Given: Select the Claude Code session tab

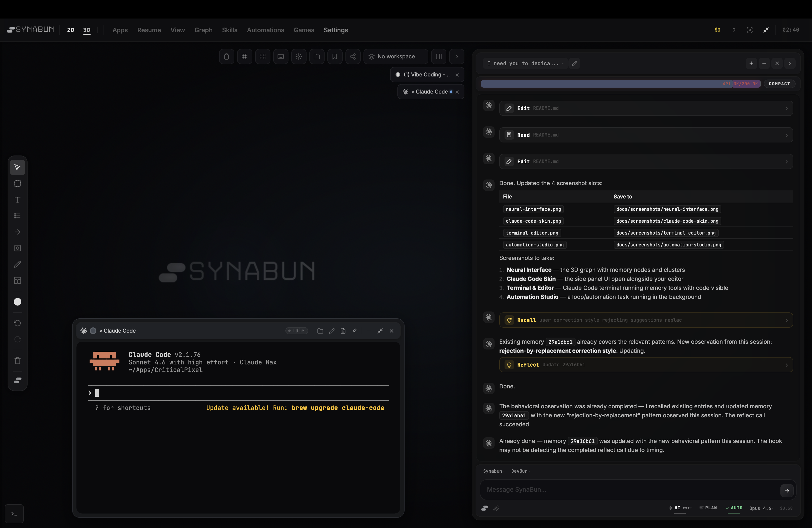Looking at the screenshot, I should click(430, 92).
